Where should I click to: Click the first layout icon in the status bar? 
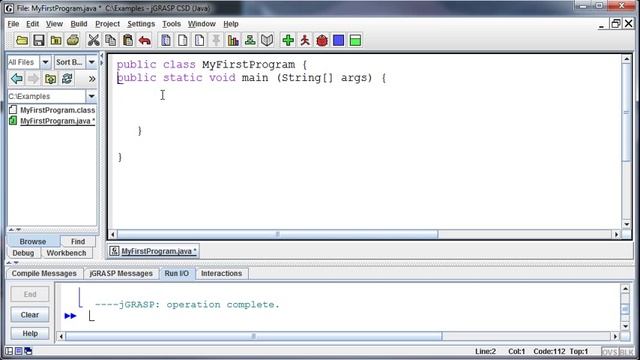[9, 351]
